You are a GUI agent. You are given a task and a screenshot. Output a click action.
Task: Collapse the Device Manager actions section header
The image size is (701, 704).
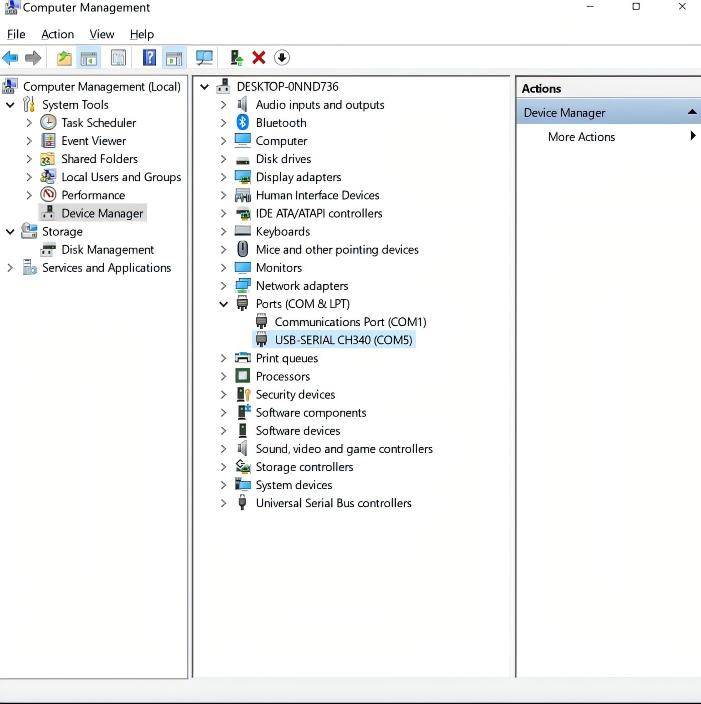(691, 112)
